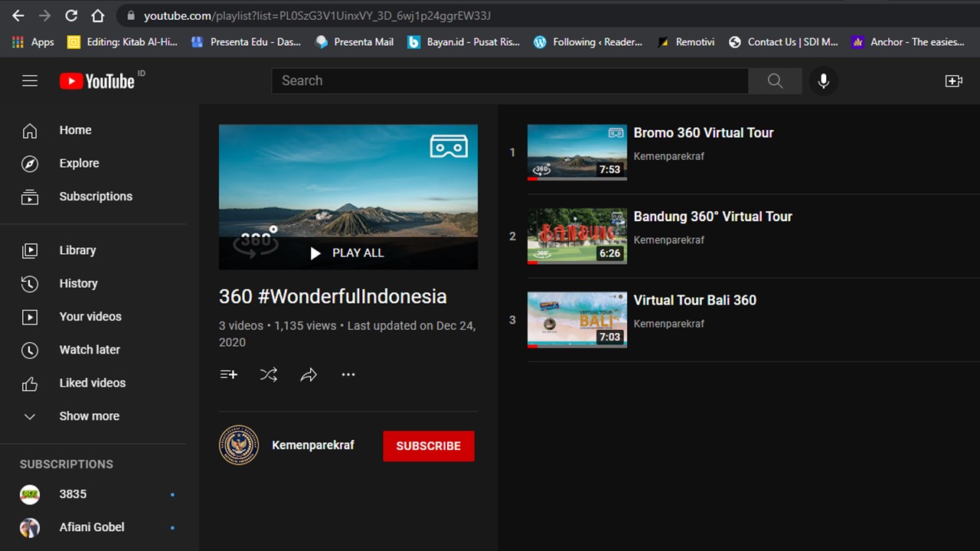Image resolution: width=980 pixels, height=551 pixels.
Task: Expand Show more in sidebar
Action: coord(89,416)
